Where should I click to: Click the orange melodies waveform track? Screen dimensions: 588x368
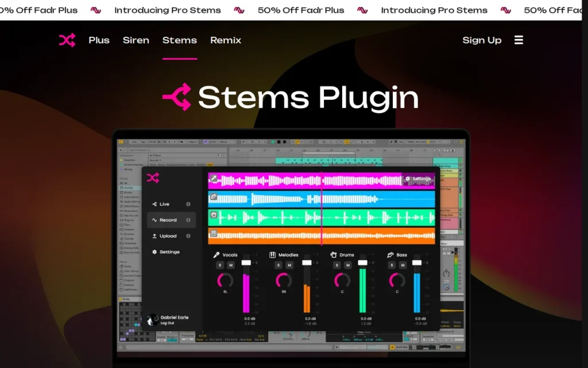point(322,236)
